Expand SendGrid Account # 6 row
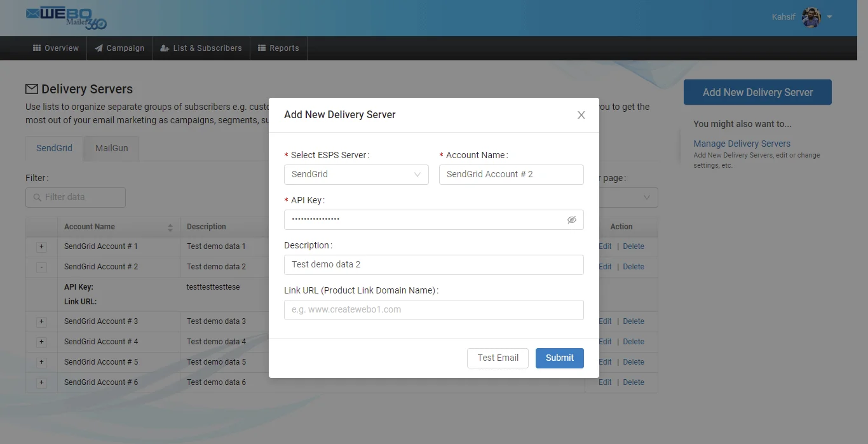The image size is (868, 444). click(42, 382)
